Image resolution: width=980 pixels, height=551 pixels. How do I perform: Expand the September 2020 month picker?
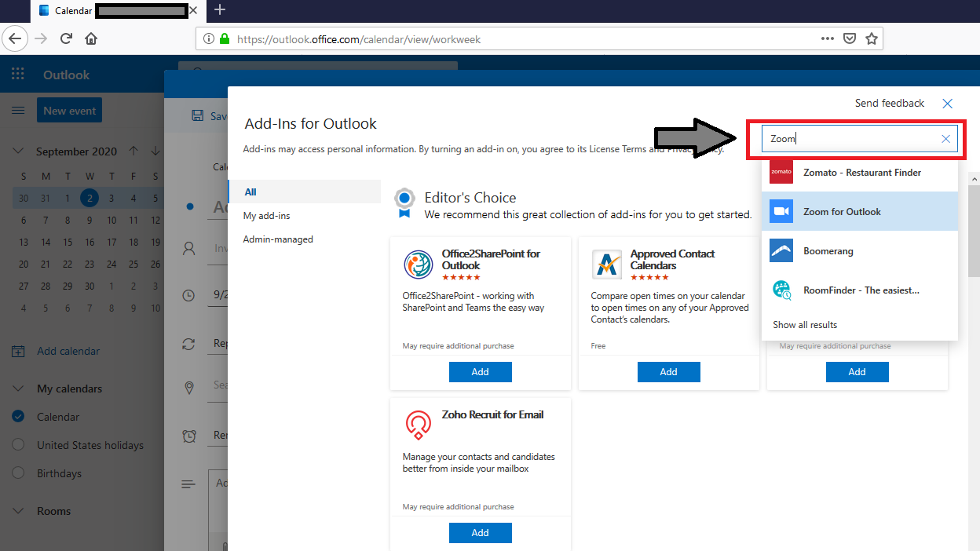pyautogui.click(x=76, y=151)
